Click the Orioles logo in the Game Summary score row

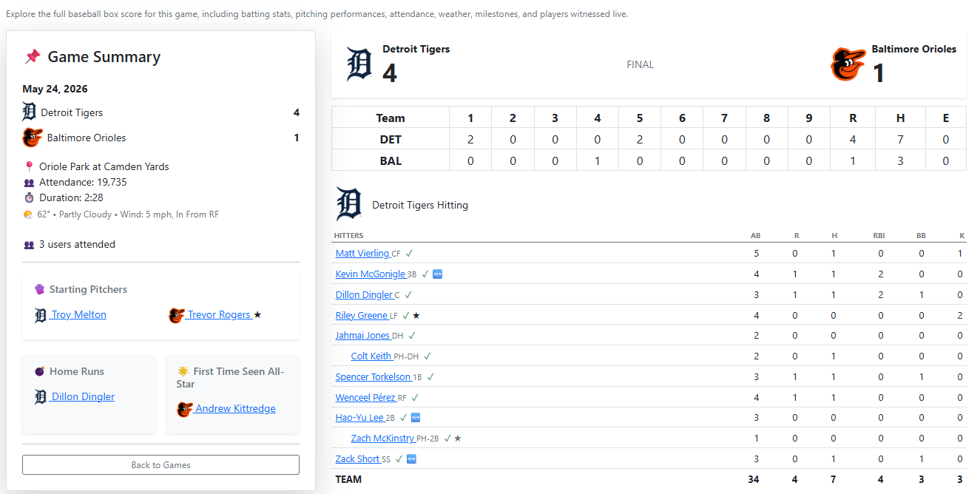[32, 138]
